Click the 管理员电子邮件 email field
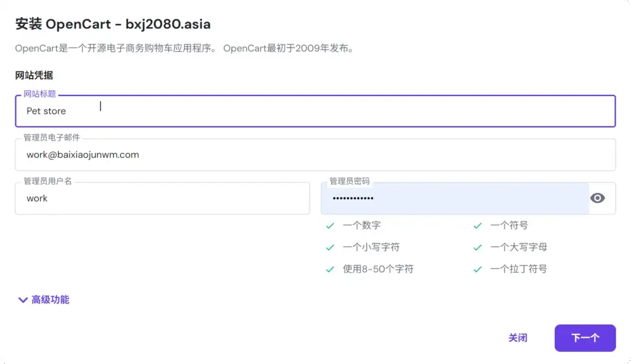 pos(314,155)
